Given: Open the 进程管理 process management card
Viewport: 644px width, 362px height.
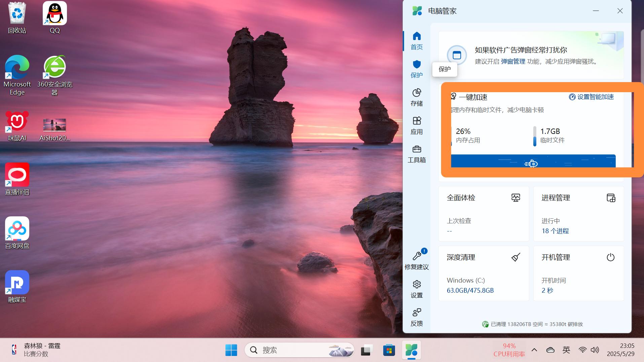Looking at the screenshot, I should [x=578, y=214].
